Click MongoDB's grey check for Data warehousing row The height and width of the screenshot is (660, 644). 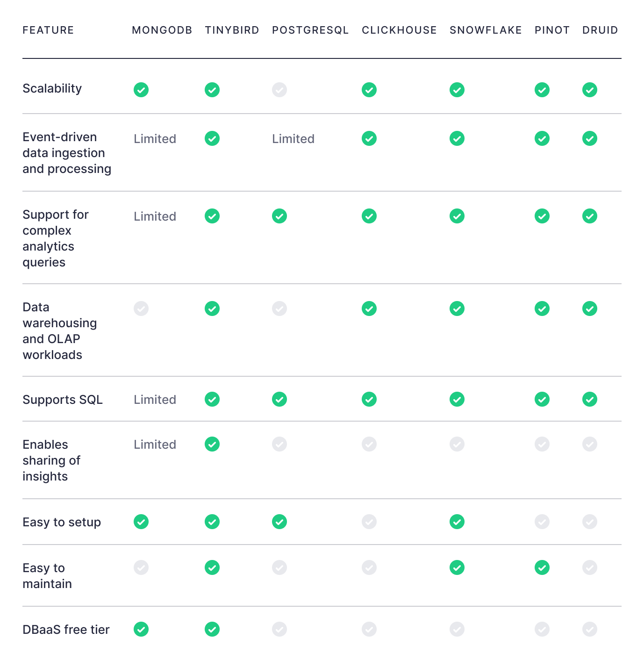141,308
